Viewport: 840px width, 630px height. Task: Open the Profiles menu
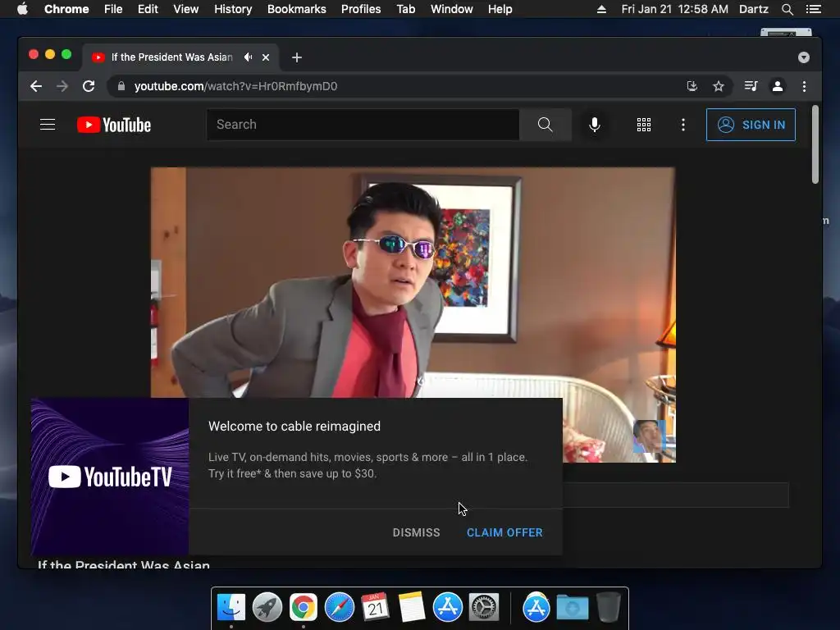361,9
